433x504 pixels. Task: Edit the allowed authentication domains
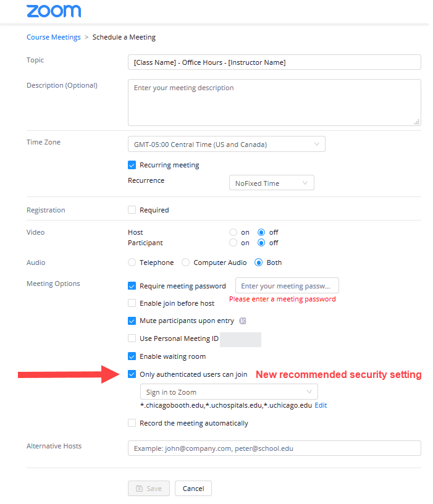coord(321,405)
